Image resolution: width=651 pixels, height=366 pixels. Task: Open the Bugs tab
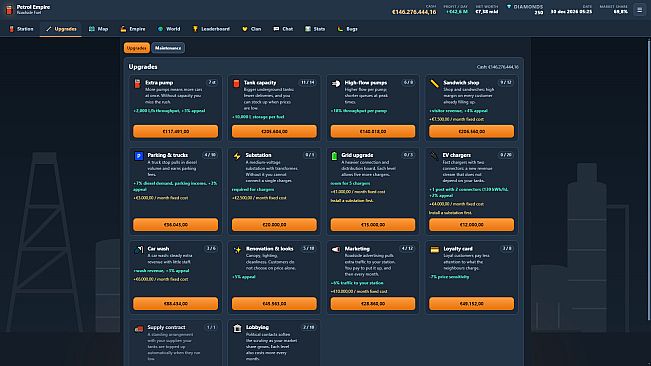(x=348, y=29)
